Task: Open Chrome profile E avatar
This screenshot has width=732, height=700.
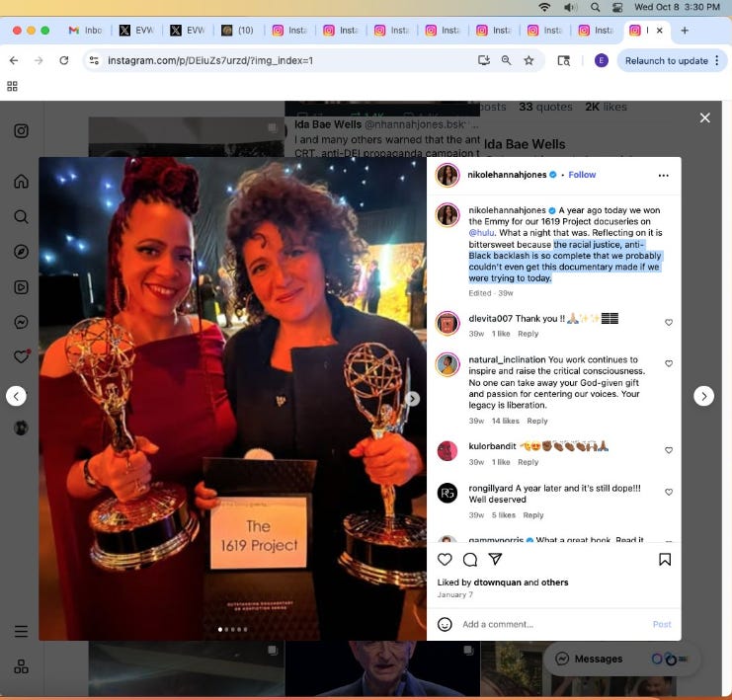Action: [x=602, y=60]
